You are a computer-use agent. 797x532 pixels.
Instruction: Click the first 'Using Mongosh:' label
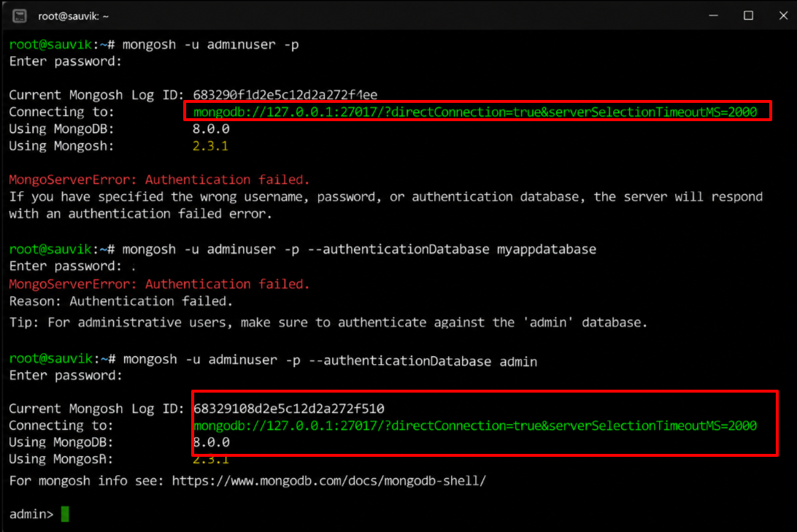pyautogui.click(x=61, y=147)
